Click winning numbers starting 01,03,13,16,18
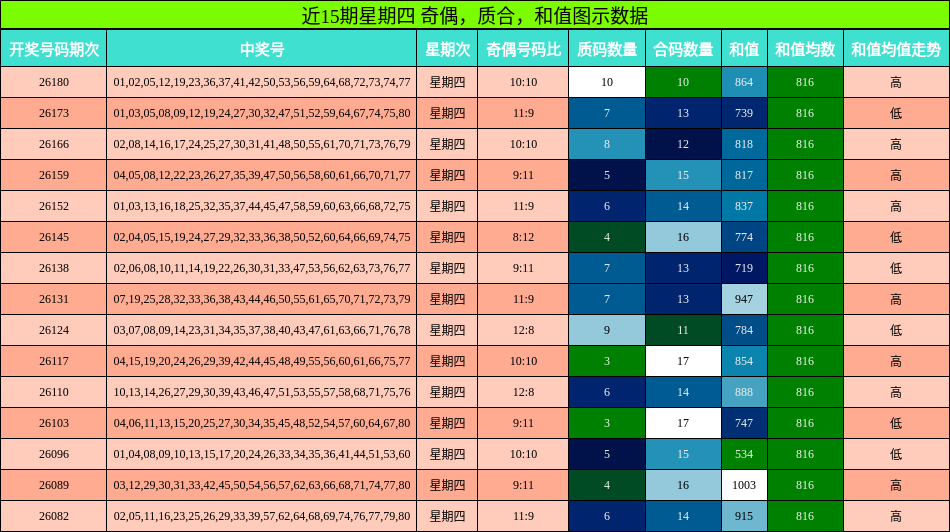 pos(262,206)
